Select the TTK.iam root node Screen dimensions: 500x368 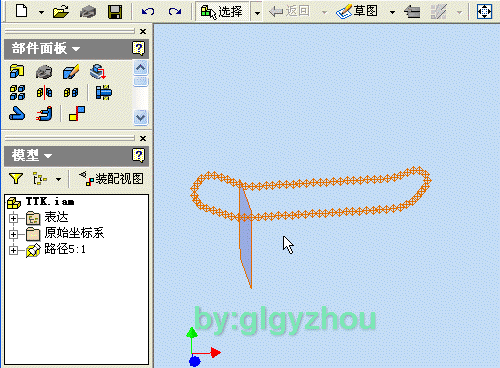pos(40,202)
